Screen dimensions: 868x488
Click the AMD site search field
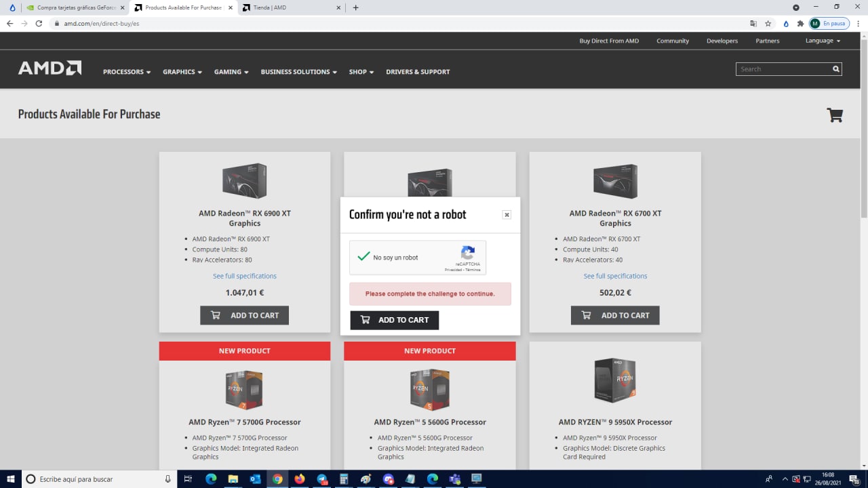point(783,69)
